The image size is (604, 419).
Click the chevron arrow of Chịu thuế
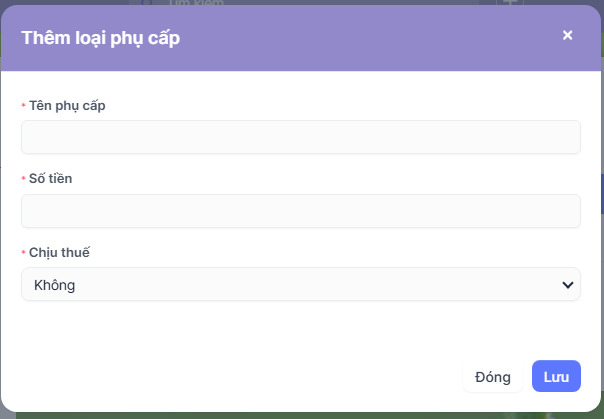pyautogui.click(x=568, y=285)
